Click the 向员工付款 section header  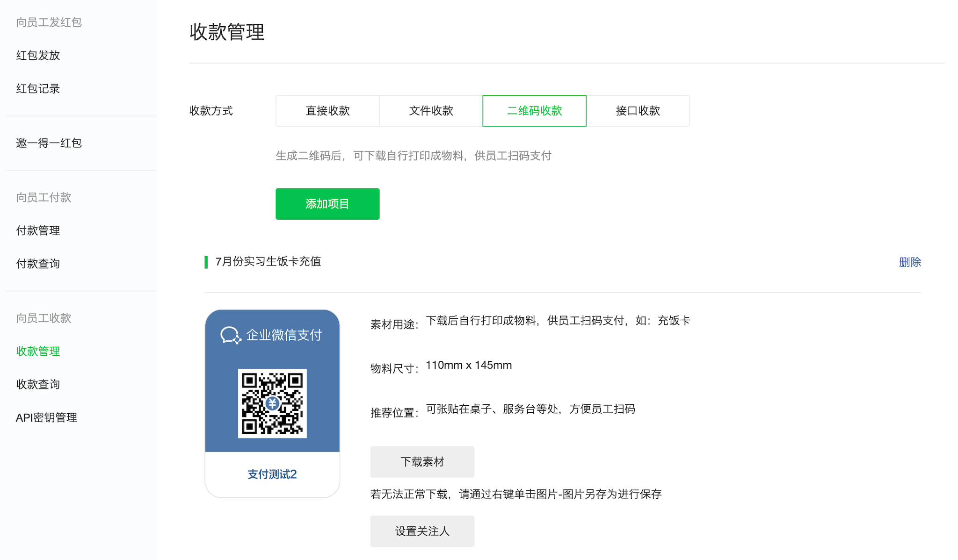[44, 197]
